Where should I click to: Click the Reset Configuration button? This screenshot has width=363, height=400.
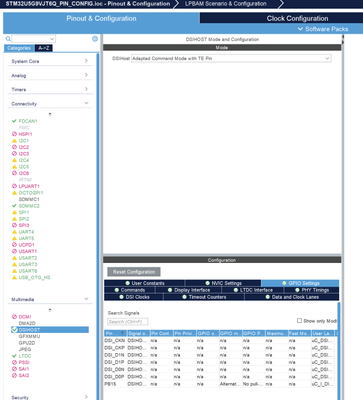click(x=134, y=272)
